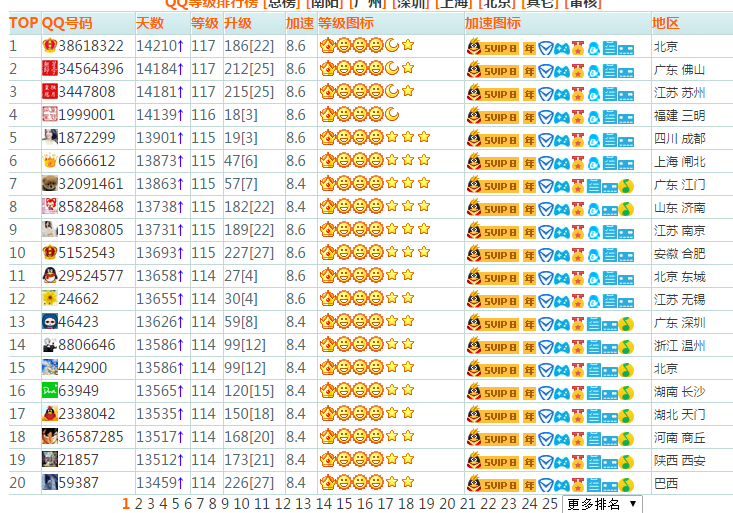Click the moon level icon in rank 4 row

click(x=392, y=115)
